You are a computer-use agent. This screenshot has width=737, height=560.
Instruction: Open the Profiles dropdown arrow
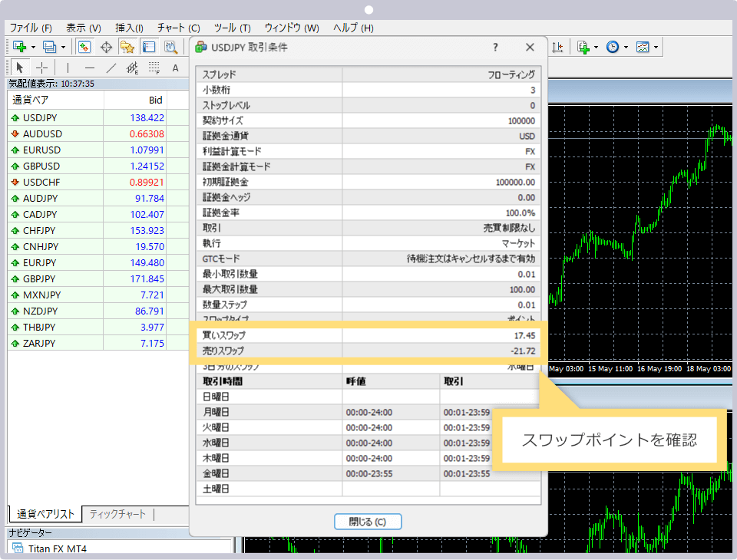(63, 48)
